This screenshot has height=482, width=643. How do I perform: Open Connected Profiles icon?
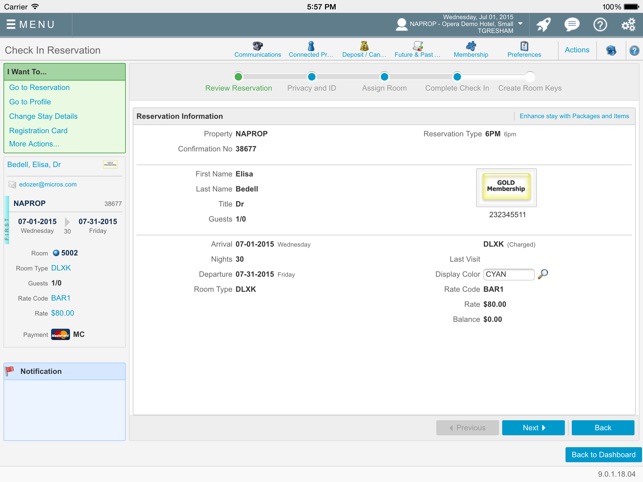tap(310, 49)
